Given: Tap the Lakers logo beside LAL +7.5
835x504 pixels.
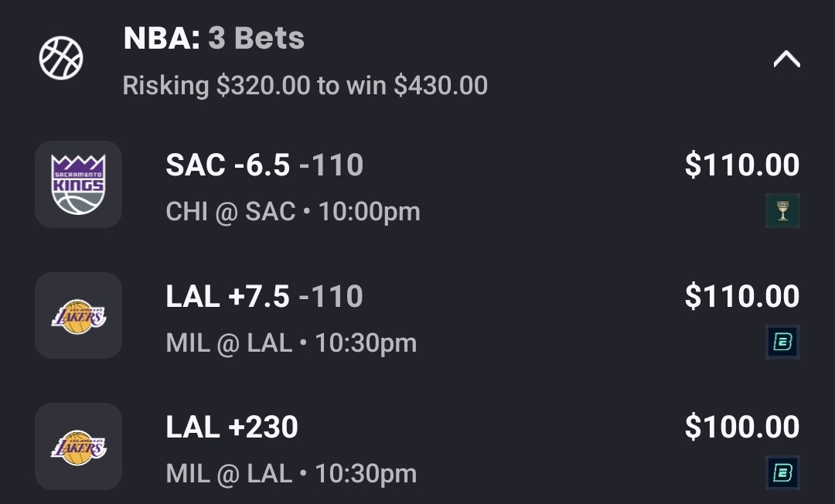Looking at the screenshot, I should tap(78, 315).
